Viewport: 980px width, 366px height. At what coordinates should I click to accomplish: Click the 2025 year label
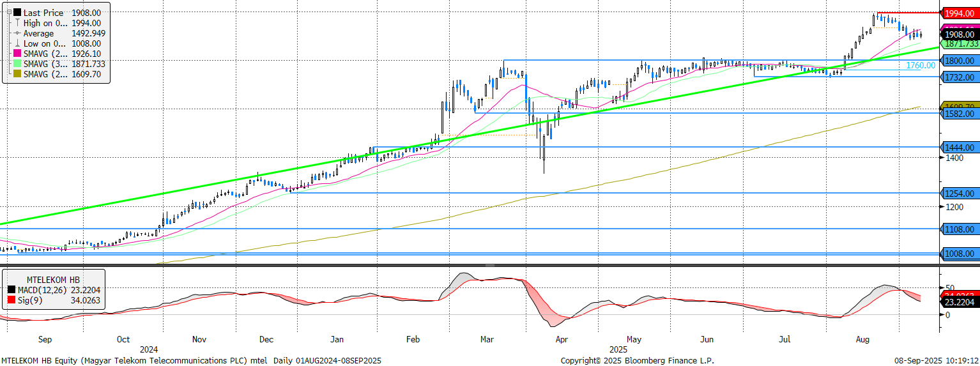coord(618,349)
